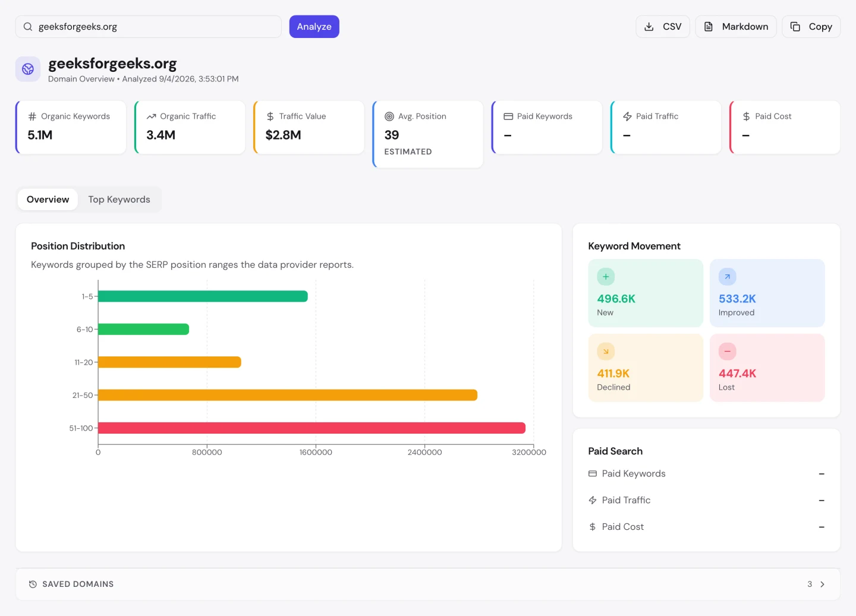The image size is (856, 616).
Task: Click the up-arrow icon in Improved tile
Action: coord(727,277)
